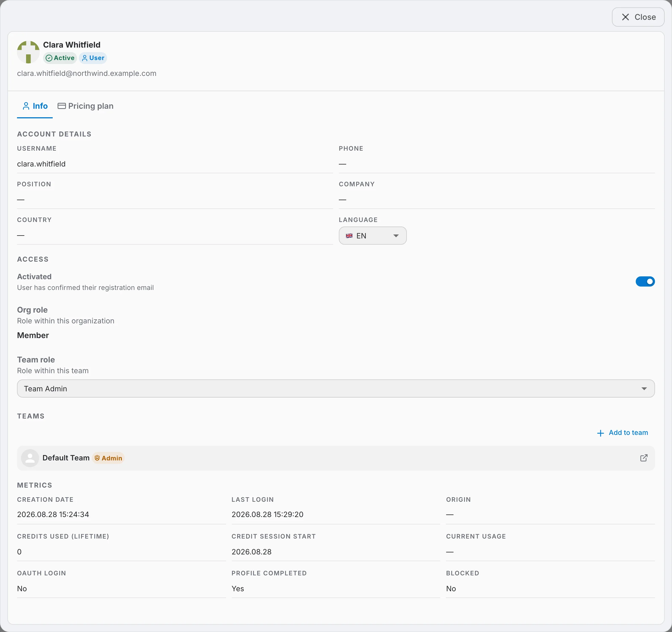Toggle the Activated switch off
The width and height of the screenshot is (672, 632).
click(645, 281)
